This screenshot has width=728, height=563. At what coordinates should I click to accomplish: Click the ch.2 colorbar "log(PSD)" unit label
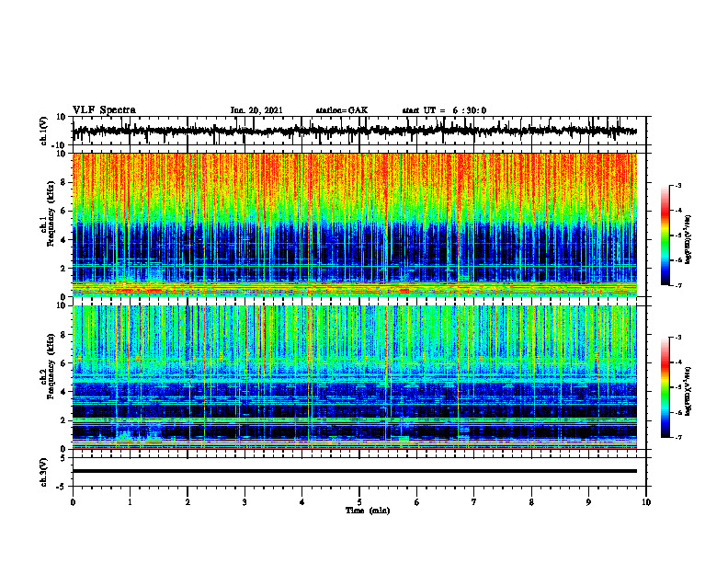[688, 391]
